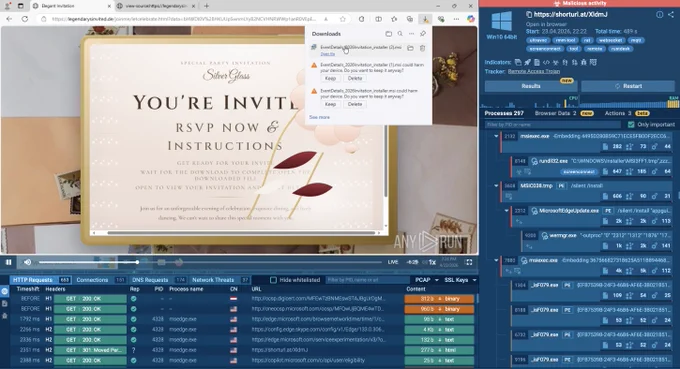Switch to the HTTP Requests tab
Image resolution: width=680 pixels, height=369 pixels.
(41, 280)
